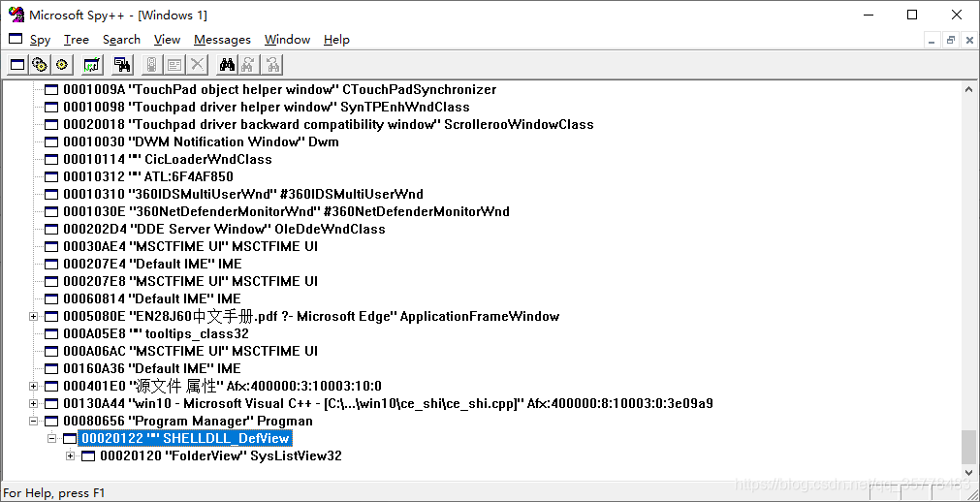
Task: Click the Spy++ application icon in title bar
Action: click(x=16, y=15)
